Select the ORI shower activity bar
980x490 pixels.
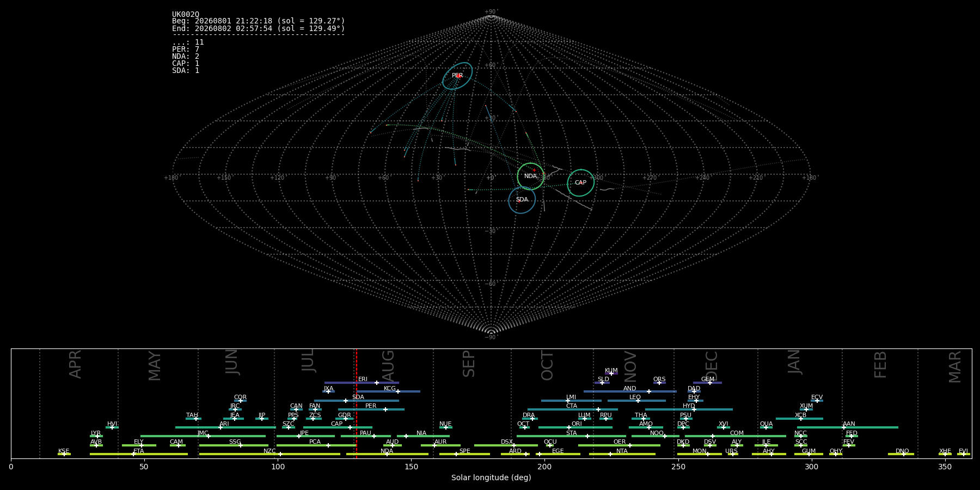[x=575, y=427]
